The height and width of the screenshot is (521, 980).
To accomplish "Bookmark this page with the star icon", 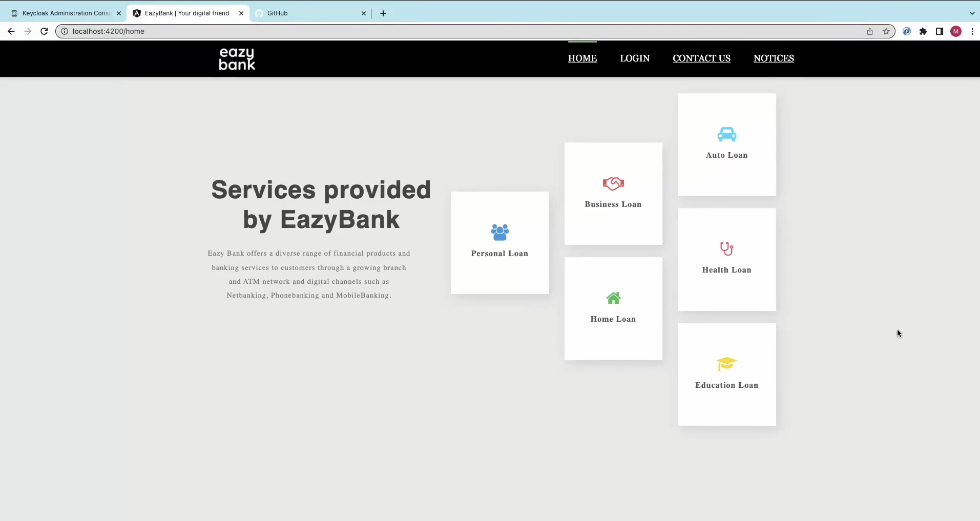I will 886,31.
